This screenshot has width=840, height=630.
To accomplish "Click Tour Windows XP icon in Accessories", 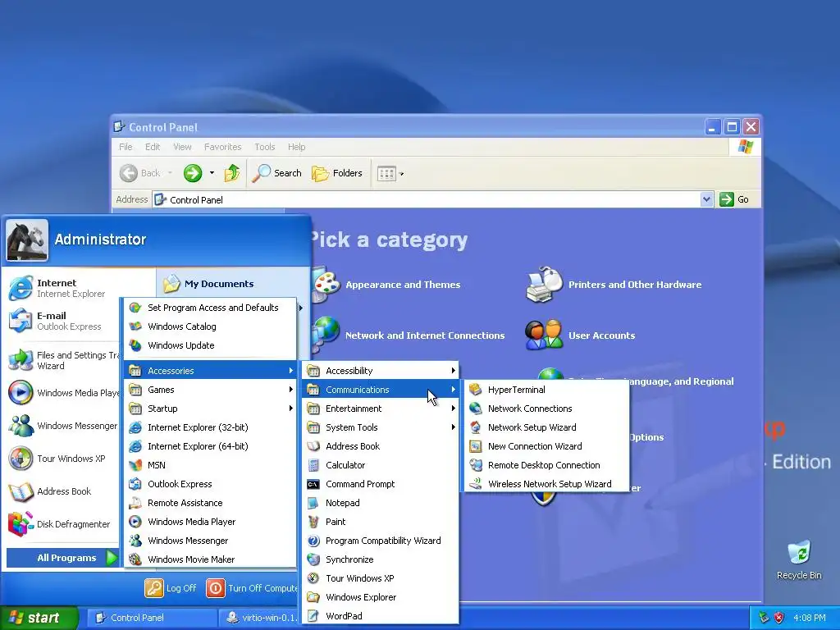I will point(313,578).
